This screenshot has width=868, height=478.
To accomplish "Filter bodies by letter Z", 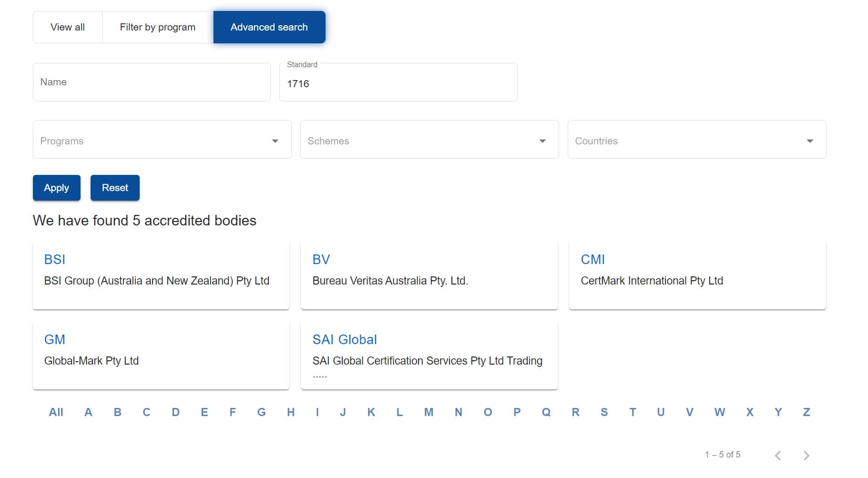I will [807, 412].
